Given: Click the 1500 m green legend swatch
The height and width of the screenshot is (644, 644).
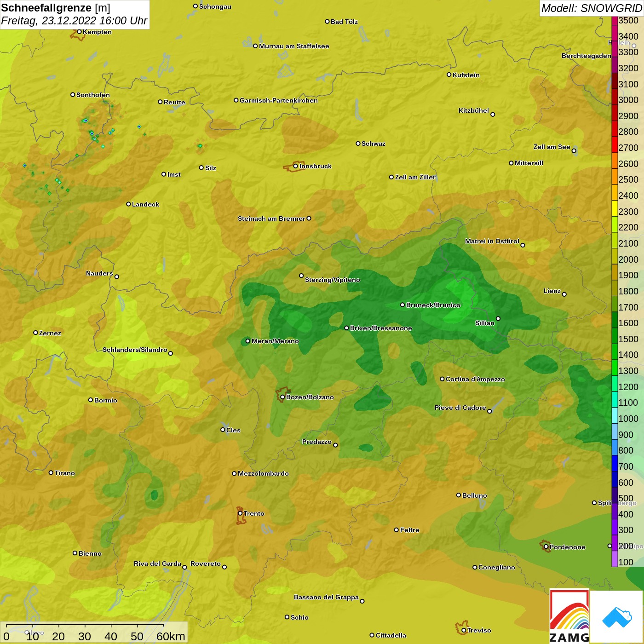Looking at the screenshot, I should tap(615, 336).
